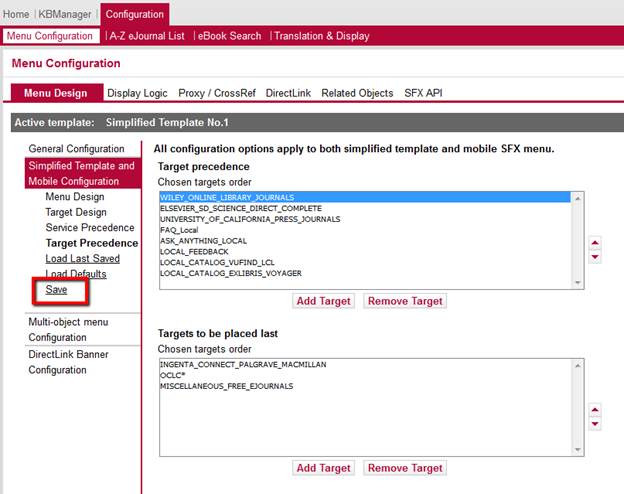Click scroll-down arrow of placed-last targets list
624x494 pixels.
[x=577, y=450]
